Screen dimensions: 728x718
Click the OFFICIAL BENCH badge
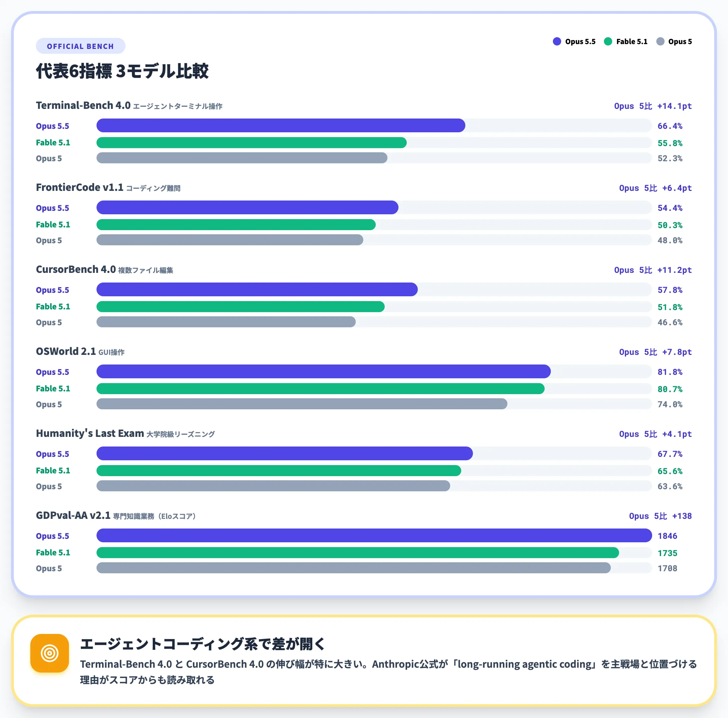[x=80, y=46]
